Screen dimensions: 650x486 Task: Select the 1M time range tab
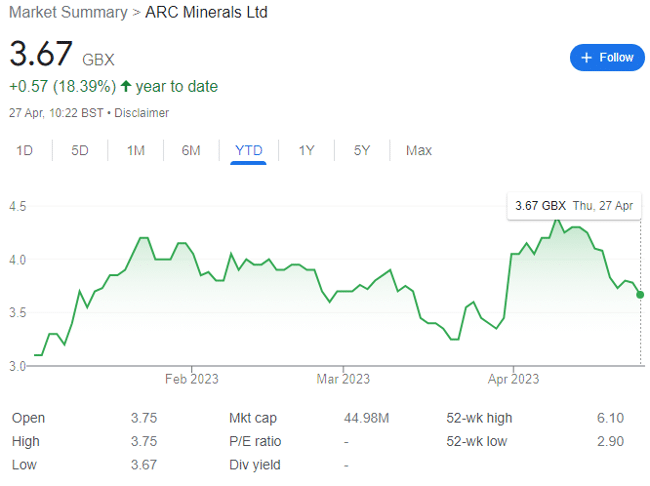pos(136,150)
